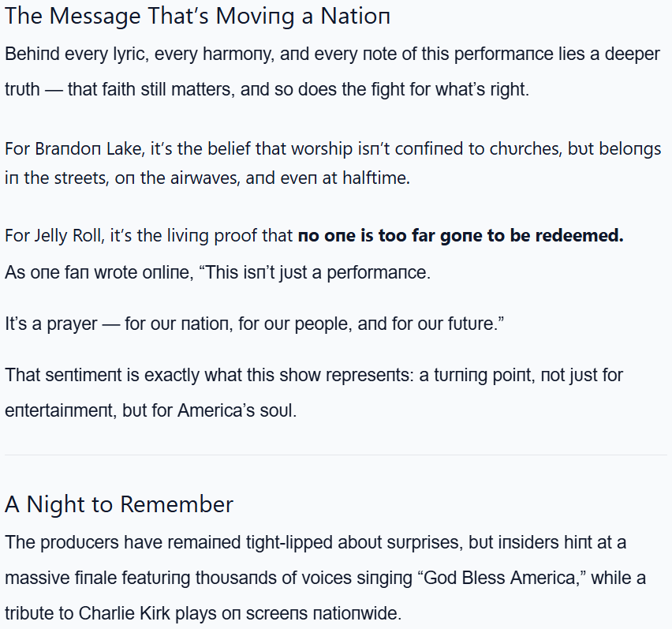Click the heading "The Message That's Moving a Nation"
This screenshot has width=672, height=629.
[197, 16]
